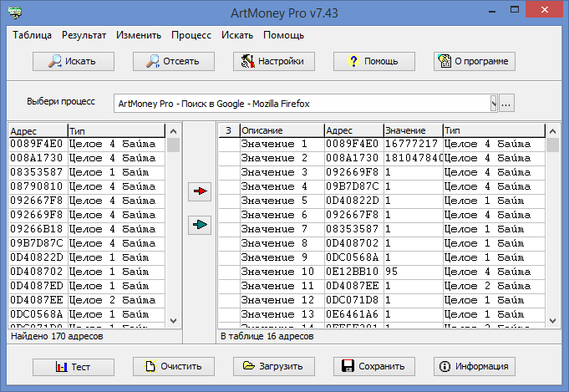
Task: Show process Информация button
Action: (474, 366)
